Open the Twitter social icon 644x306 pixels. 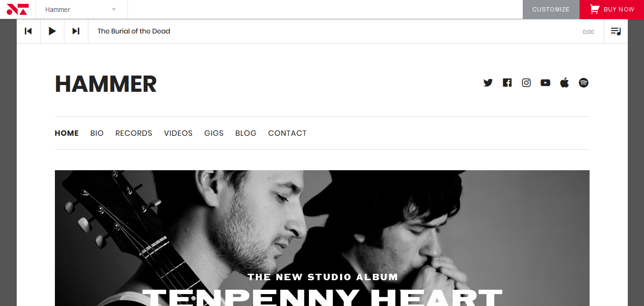488,83
